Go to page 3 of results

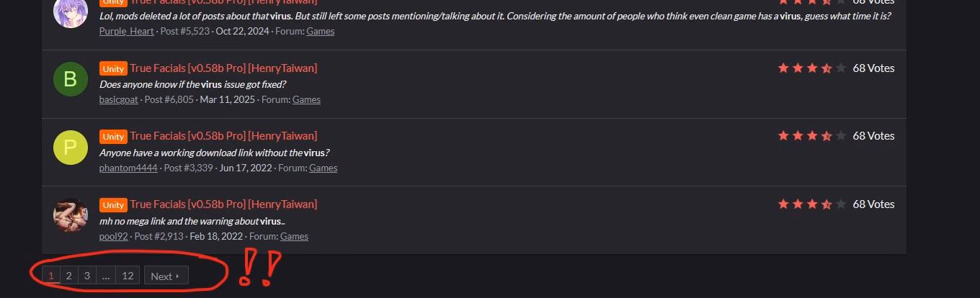pyautogui.click(x=86, y=276)
